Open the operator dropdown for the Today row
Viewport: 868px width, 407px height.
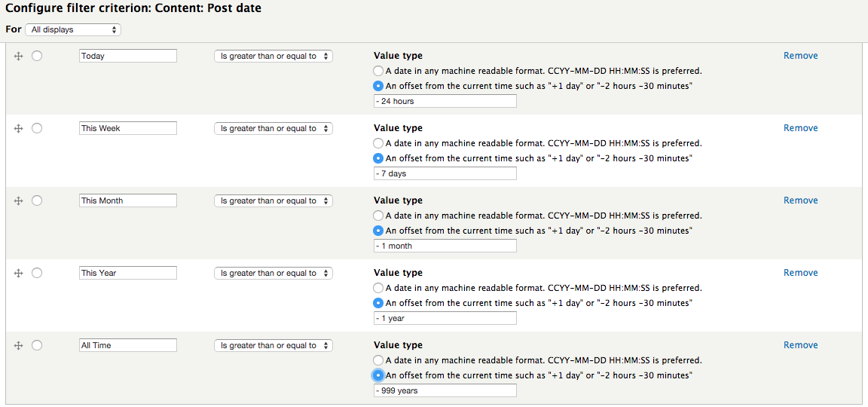tap(274, 56)
